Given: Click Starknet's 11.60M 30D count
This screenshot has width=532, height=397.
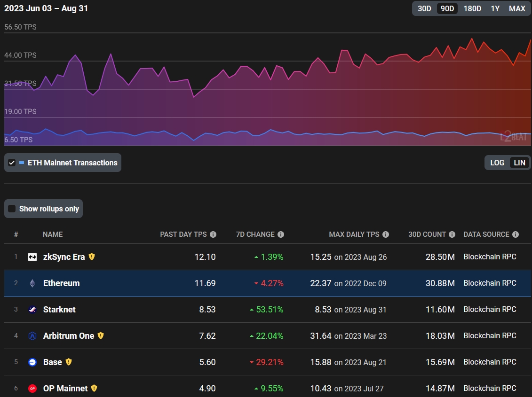Looking at the screenshot, I should (x=440, y=310).
